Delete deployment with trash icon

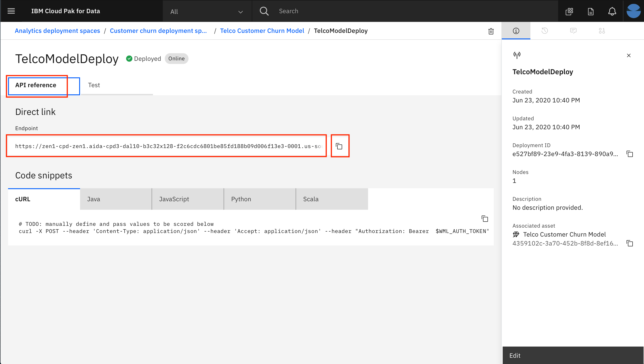coord(491,31)
